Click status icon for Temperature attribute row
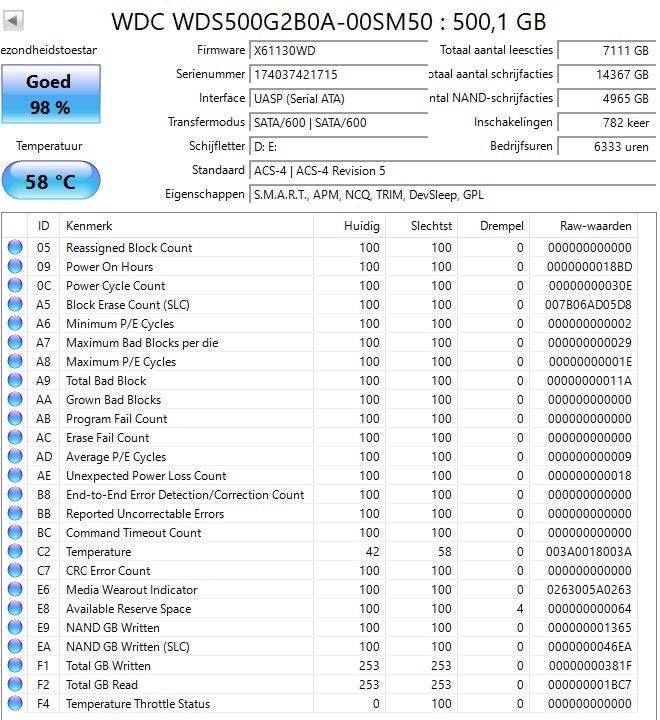The image size is (660, 720). (x=15, y=551)
